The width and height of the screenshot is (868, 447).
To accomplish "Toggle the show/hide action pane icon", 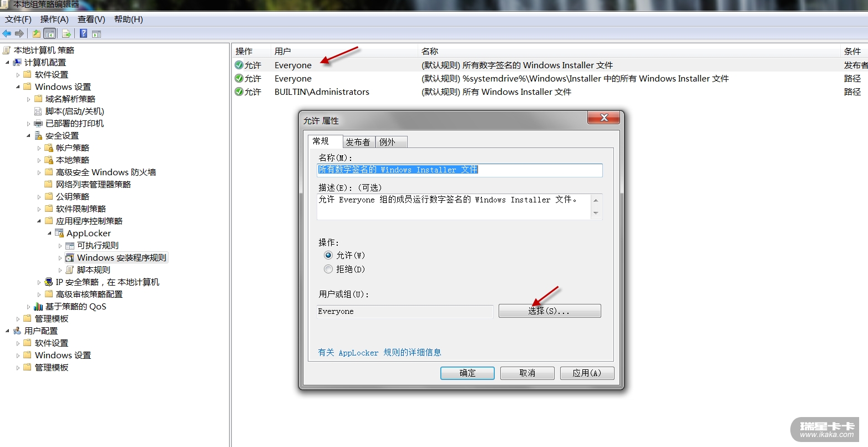I will click(x=97, y=34).
